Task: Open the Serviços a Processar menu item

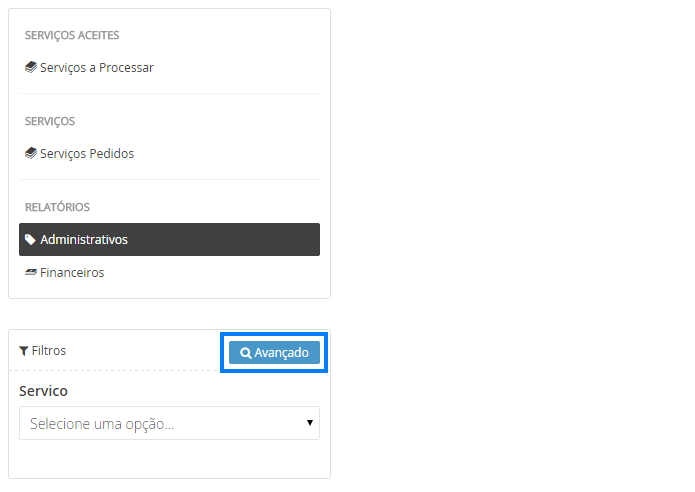Action: click(97, 68)
